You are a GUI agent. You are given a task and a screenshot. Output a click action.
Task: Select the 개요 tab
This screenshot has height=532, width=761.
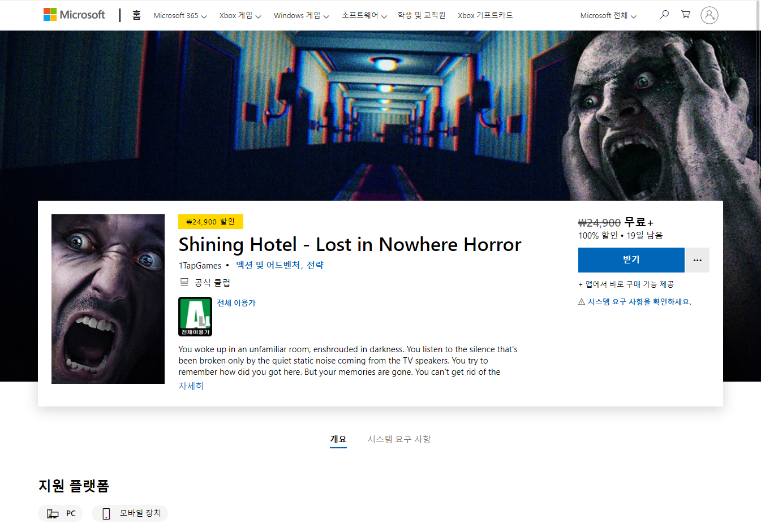click(x=338, y=439)
